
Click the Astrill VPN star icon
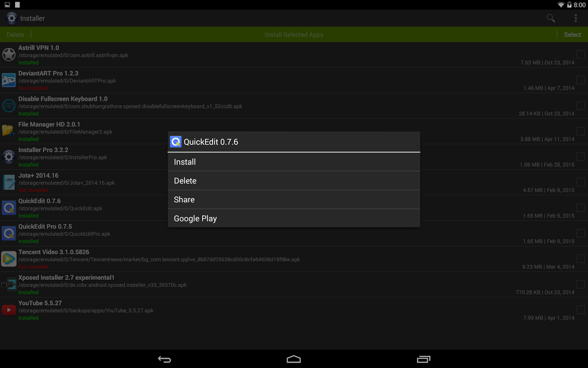9,54
